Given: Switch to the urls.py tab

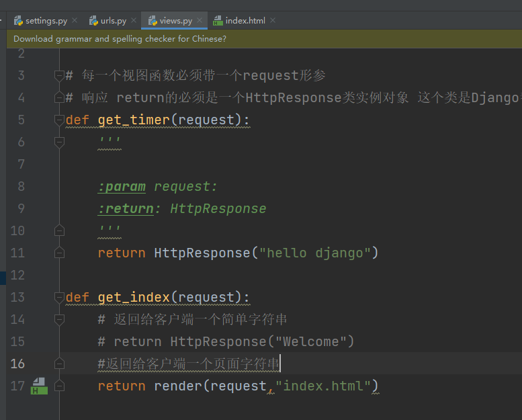Looking at the screenshot, I should click(x=113, y=21).
